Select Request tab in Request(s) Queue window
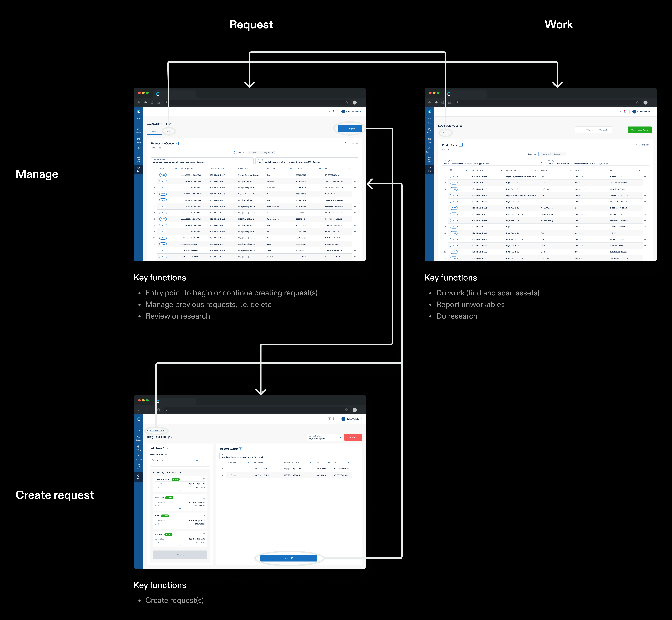 point(154,132)
